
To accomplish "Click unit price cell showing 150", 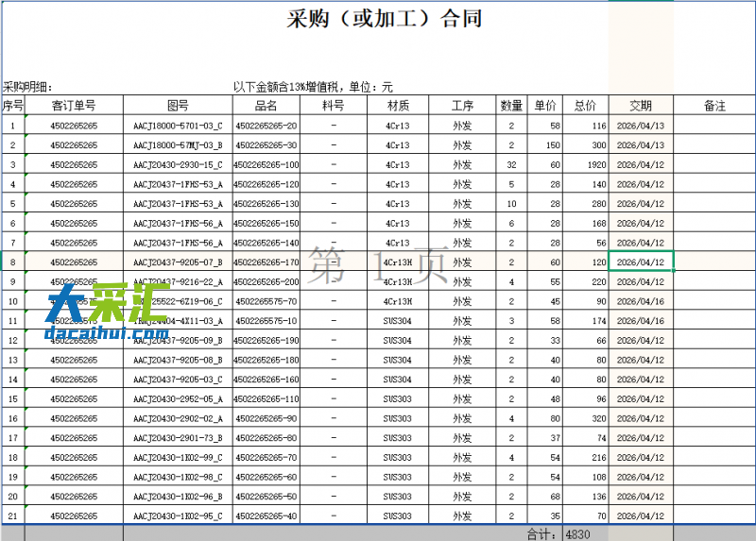I will click(x=545, y=145).
